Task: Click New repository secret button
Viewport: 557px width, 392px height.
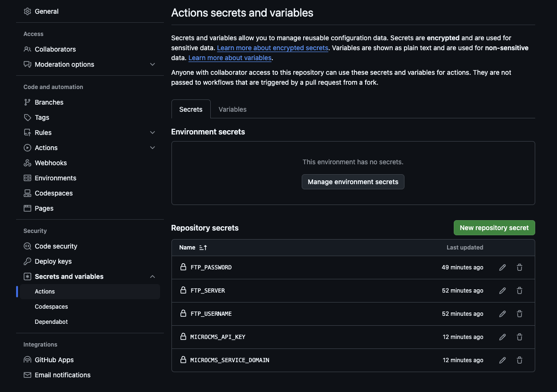Action: [494, 228]
